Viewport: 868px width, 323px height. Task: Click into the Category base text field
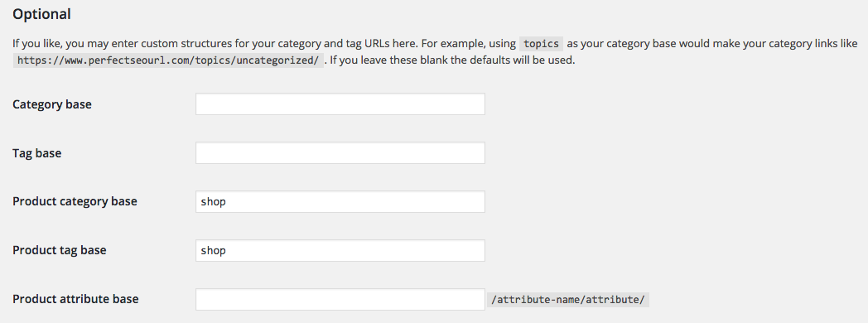pos(340,104)
